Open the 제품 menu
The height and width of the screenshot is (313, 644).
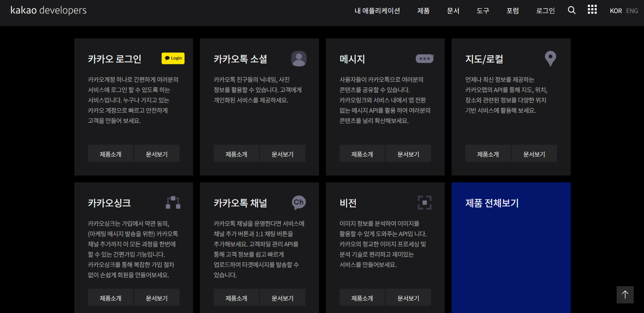pyautogui.click(x=423, y=11)
